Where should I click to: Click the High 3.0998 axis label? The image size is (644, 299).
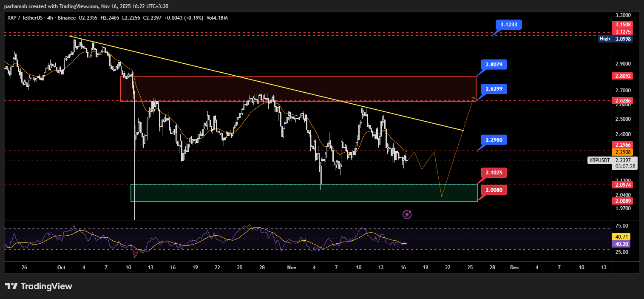[x=615, y=39]
